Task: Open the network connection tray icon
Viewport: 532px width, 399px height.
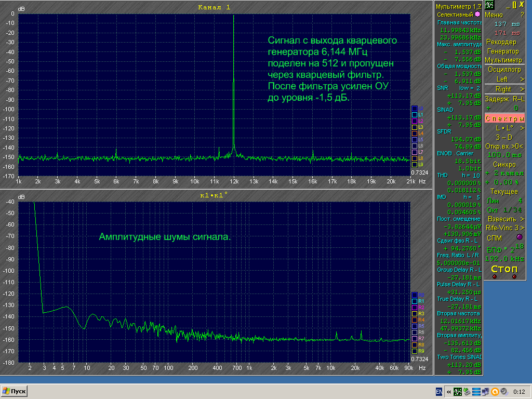Action: 485,392
